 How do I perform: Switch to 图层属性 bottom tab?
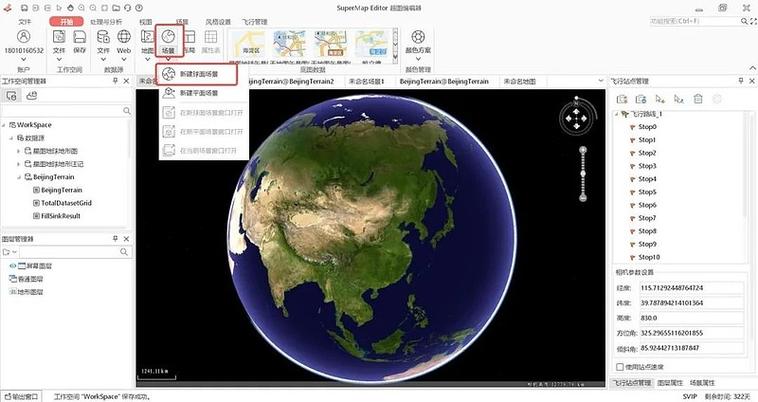tap(670, 383)
